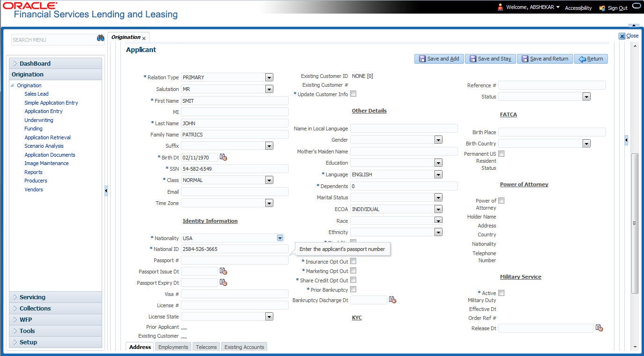Switch to the Employments tab

coord(173,347)
